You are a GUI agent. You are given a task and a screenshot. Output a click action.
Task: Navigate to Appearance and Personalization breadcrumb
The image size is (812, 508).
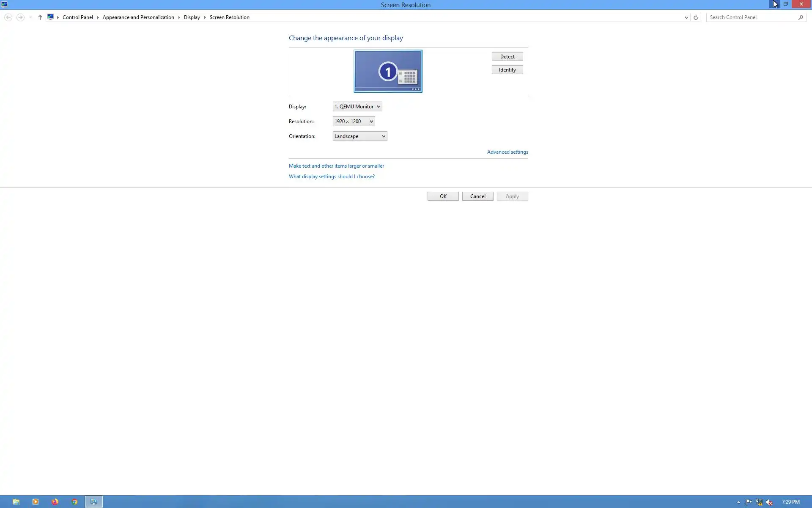coord(138,17)
